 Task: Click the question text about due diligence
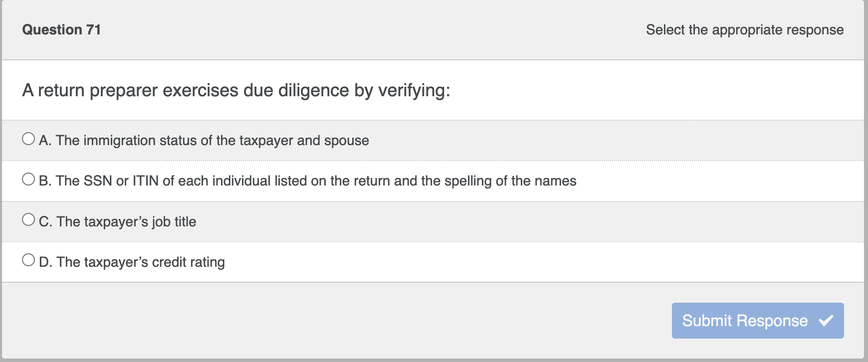[237, 90]
